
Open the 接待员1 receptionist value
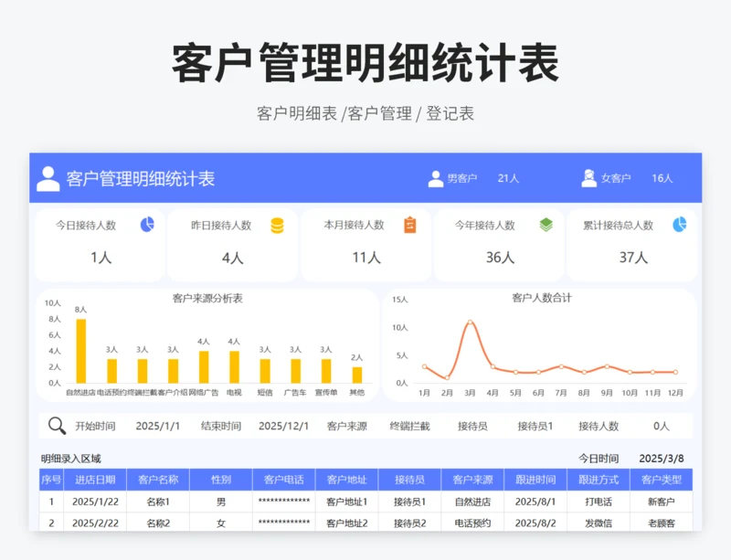pos(535,427)
